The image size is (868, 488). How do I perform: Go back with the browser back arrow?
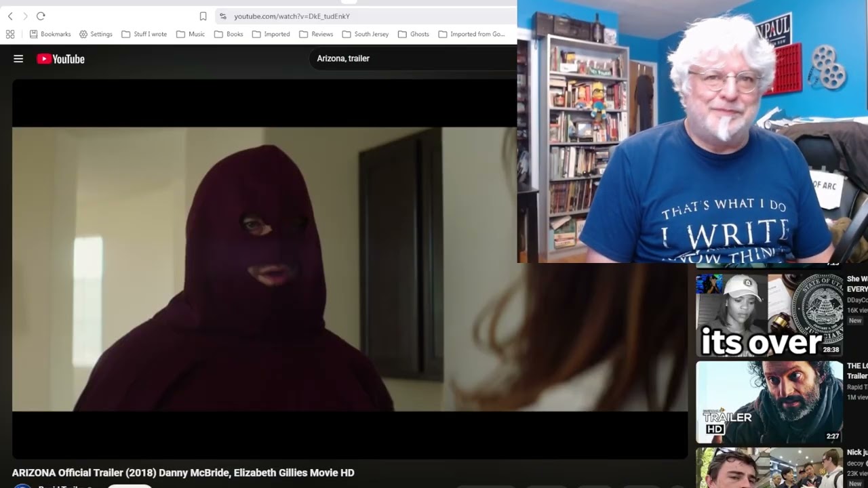tap(10, 16)
